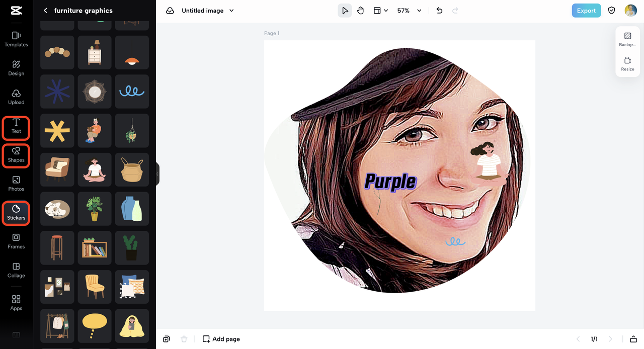Add the yellow thought bubble sticker
The image size is (644, 349).
pos(95,326)
